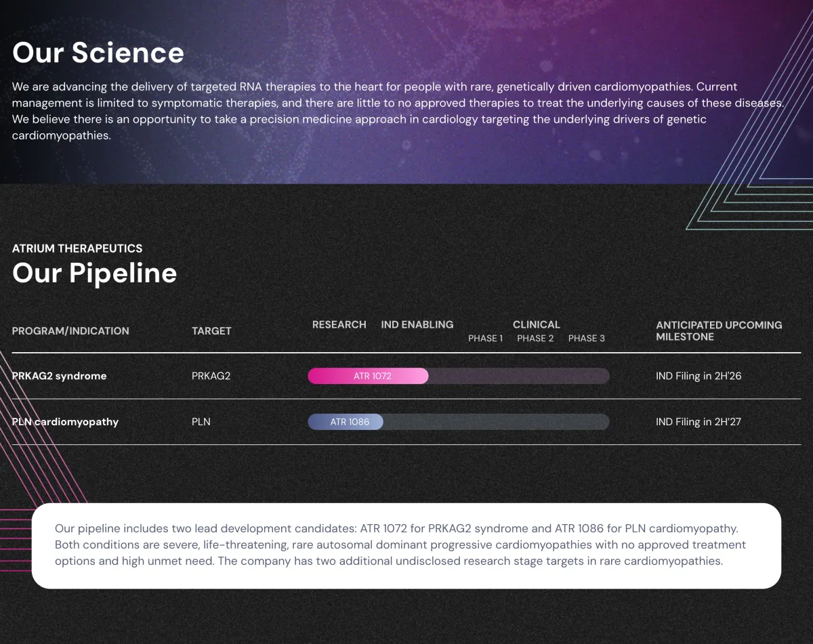Click the TARGET column header

coord(211,331)
